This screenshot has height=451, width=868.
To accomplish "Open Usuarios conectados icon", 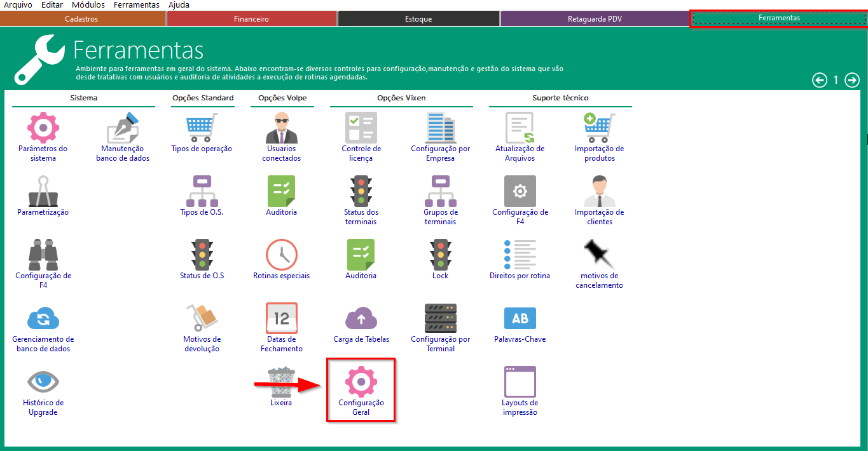I will pos(281,128).
